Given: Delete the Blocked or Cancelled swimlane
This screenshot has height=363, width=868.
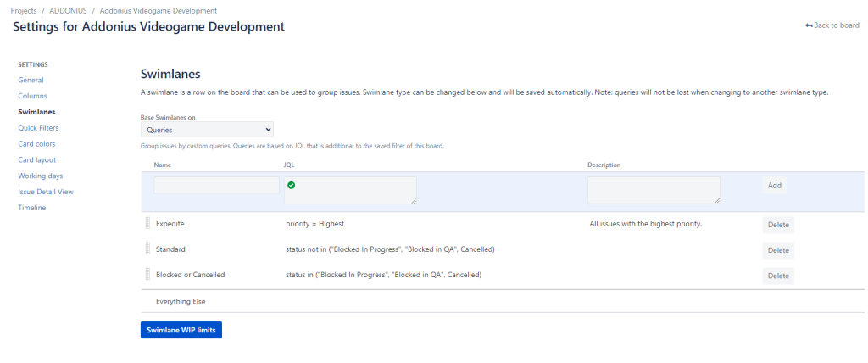Looking at the screenshot, I should 778,276.
